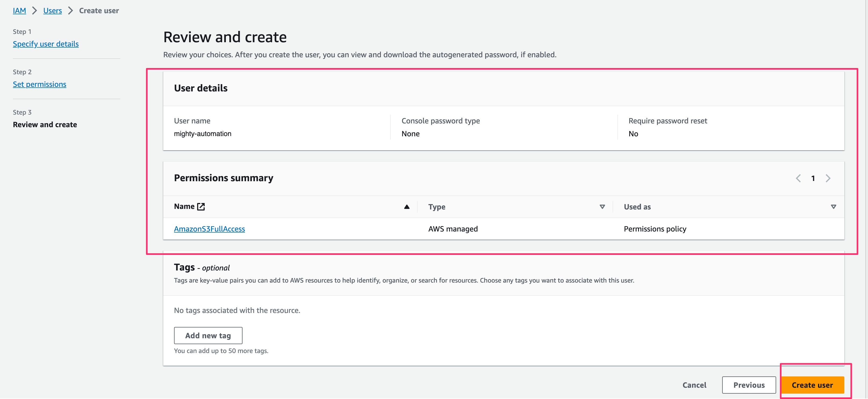Click the Used as column header
Viewport: 868px width, 399px height.
click(637, 206)
